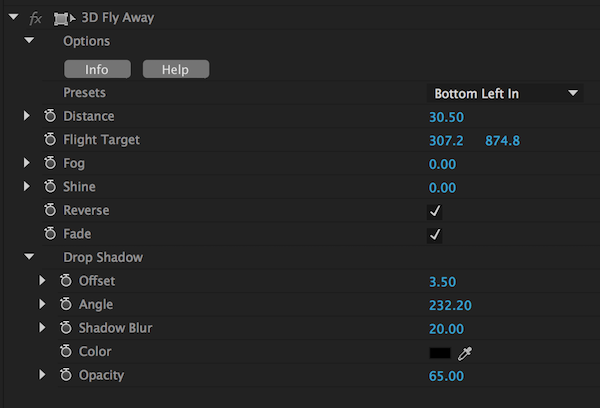
Task: Toggle the Distance animation stopwatch
Action: [50, 117]
